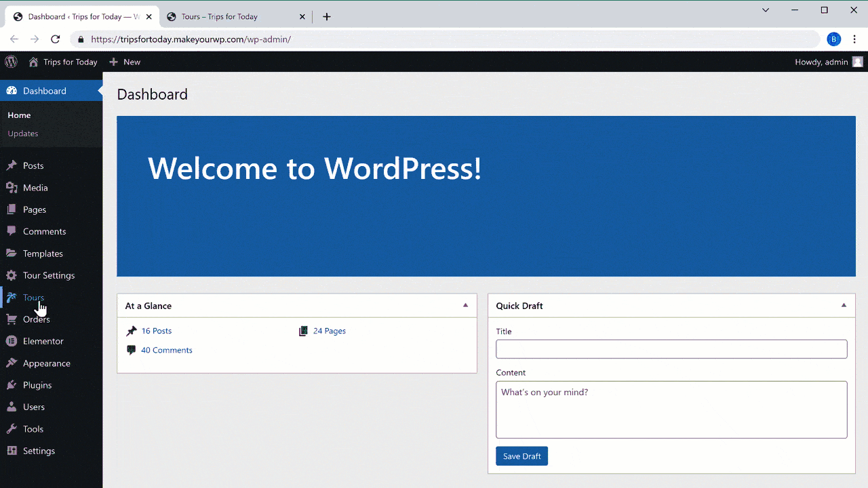Open the Trips for Today home icon

click(33, 62)
